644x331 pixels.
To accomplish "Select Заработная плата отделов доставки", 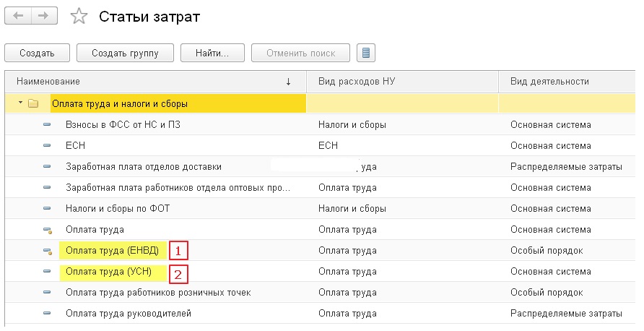I will click(x=144, y=166).
